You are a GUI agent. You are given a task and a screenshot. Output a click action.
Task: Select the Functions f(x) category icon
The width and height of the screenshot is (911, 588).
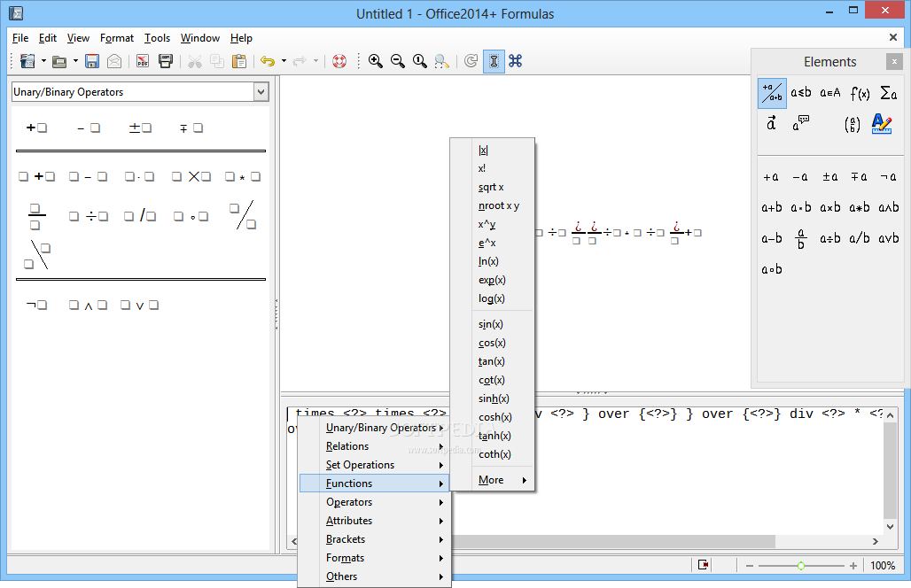[x=860, y=93]
